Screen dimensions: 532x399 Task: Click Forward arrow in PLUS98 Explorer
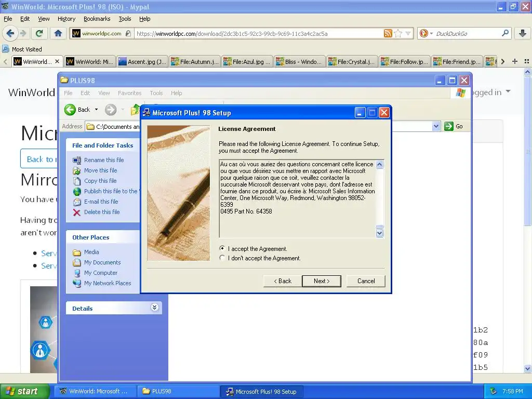click(111, 110)
